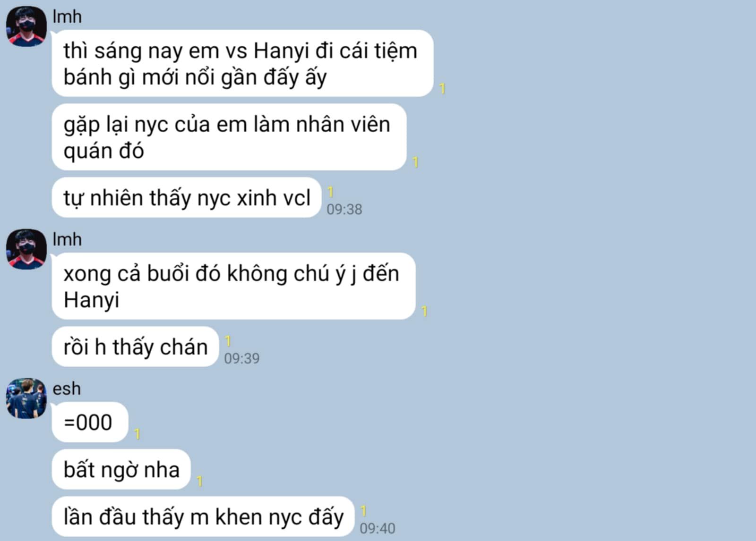Tap read count beside 'quán đó' message
The image size is (756, 541).
(415, 162)
